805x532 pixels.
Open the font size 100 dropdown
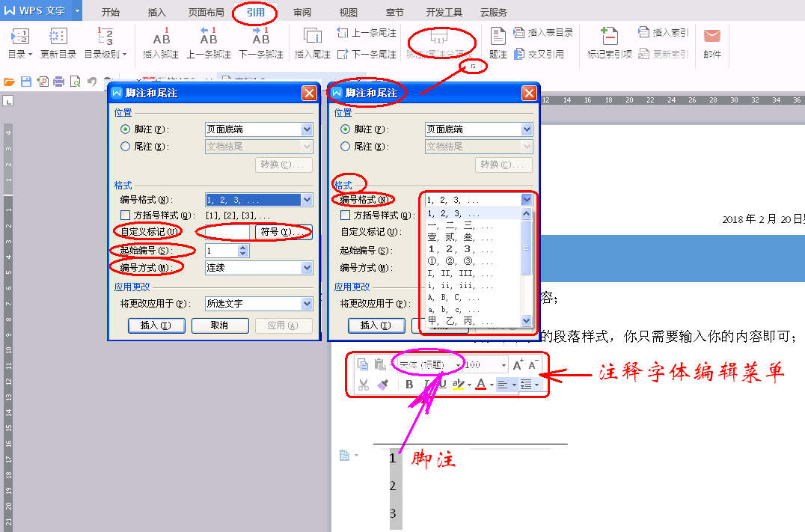pyautogui.click(x=503, y=365)
